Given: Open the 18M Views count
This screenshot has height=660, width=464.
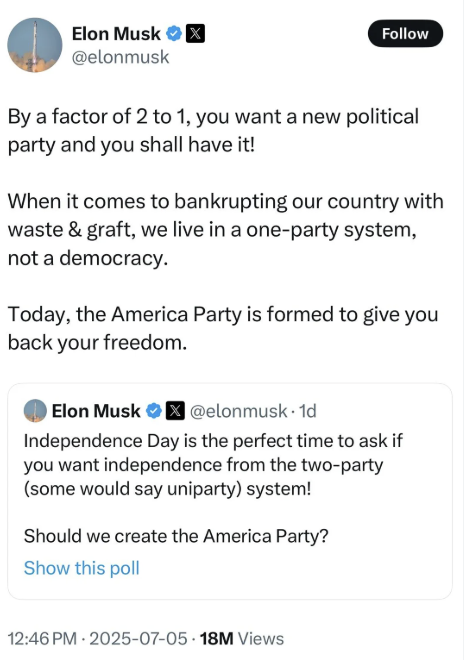Looking at the screenshot, I should pyautogui.click(x=242, y=639).
